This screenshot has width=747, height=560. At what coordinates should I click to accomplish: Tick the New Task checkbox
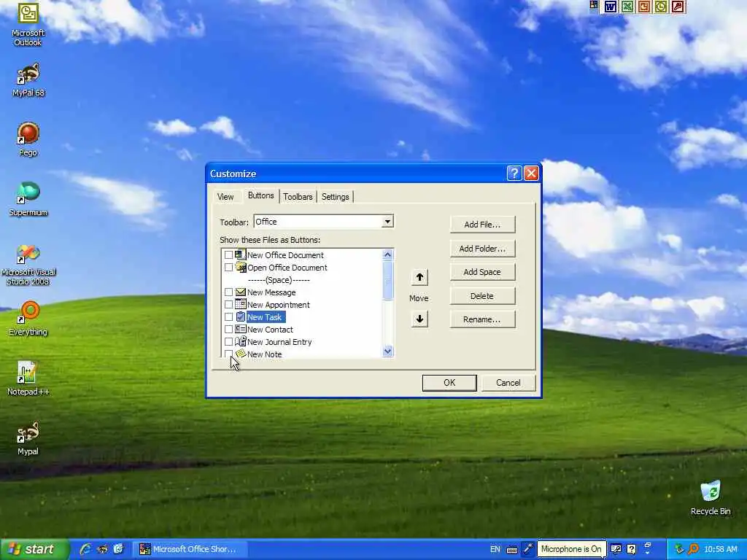coord(228,317)
